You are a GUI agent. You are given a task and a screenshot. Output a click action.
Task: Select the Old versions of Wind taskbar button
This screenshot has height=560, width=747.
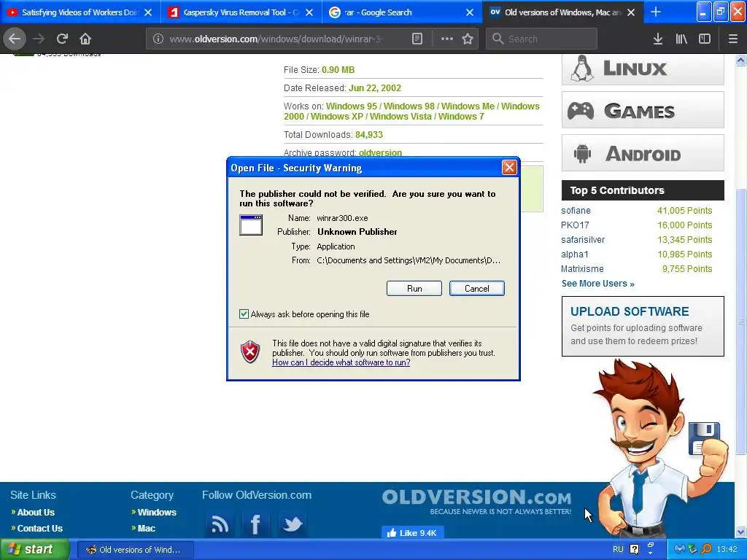135,550
